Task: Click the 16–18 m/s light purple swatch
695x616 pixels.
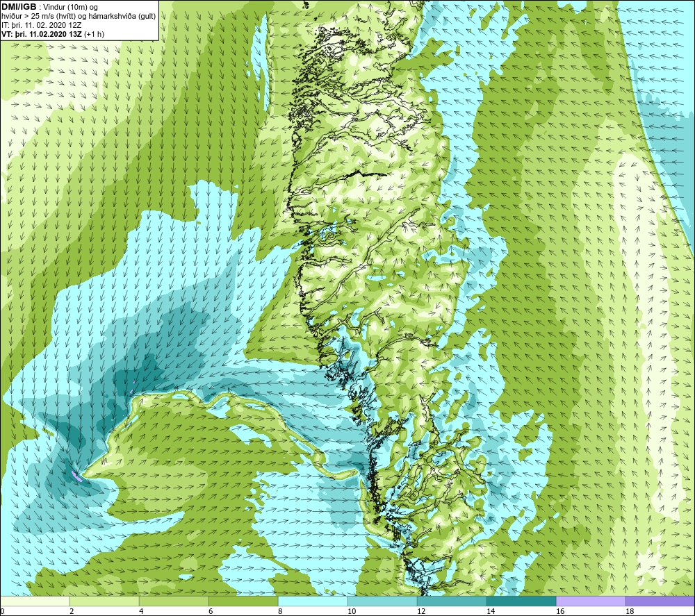Action: point(591,601)
